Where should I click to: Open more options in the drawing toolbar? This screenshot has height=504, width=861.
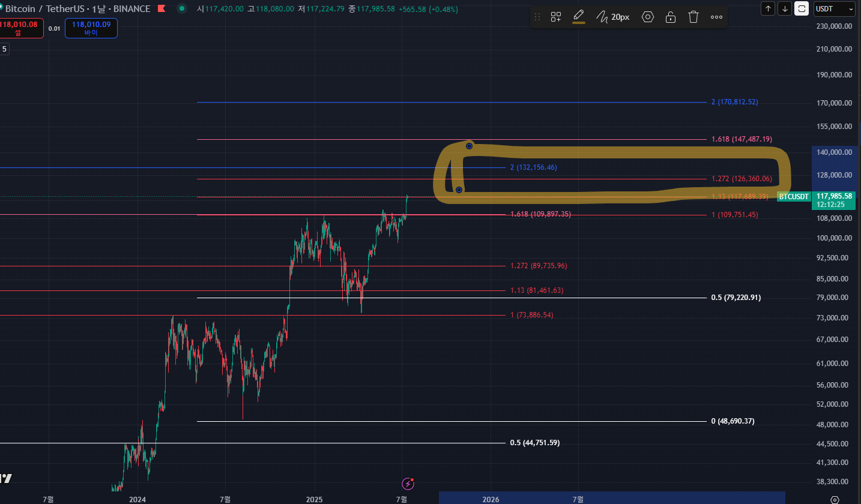716,17
